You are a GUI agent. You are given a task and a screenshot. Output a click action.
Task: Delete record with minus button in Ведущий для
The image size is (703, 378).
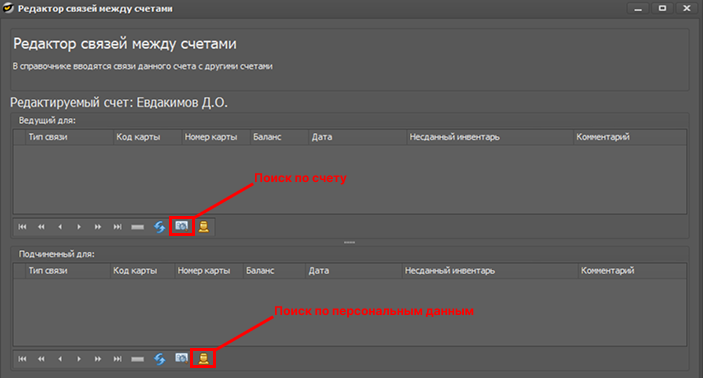pyautogui.click(x=137, y=227)
